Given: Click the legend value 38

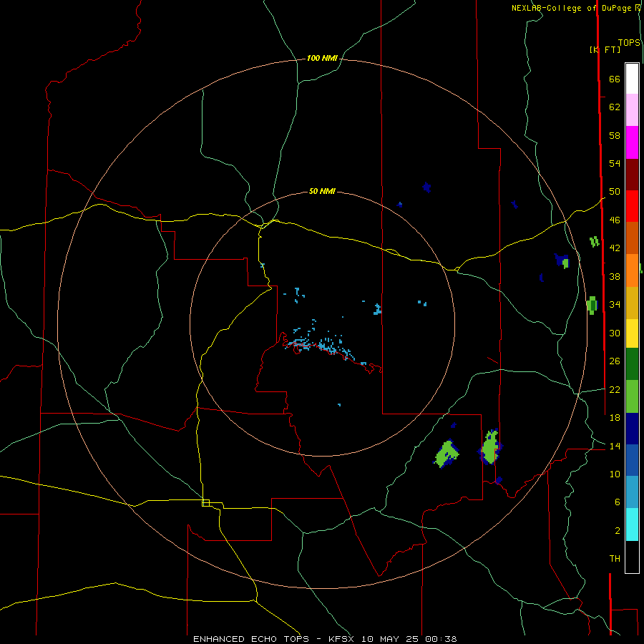Looking at the screenshot, I should pos(615,276).
